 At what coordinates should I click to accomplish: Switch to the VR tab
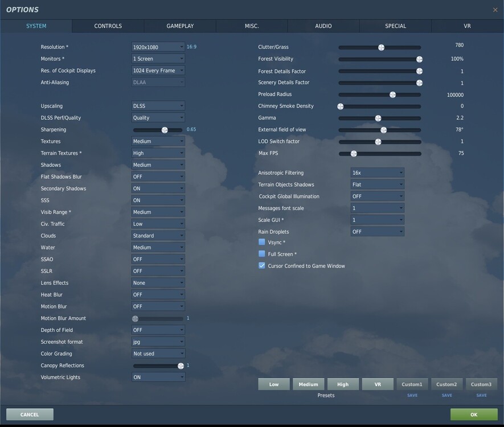coord(466,26)
